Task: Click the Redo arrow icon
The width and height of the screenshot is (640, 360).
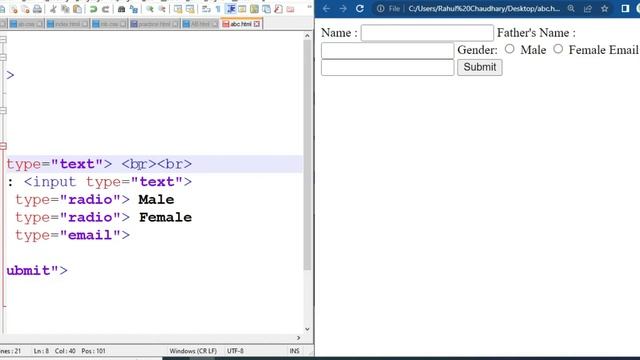Action: point(105,9)
